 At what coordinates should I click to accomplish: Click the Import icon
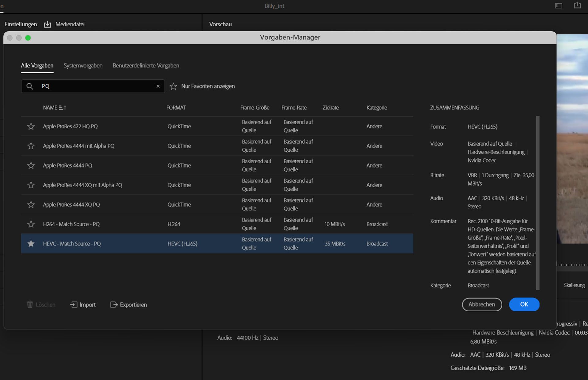tap(73, 305)
